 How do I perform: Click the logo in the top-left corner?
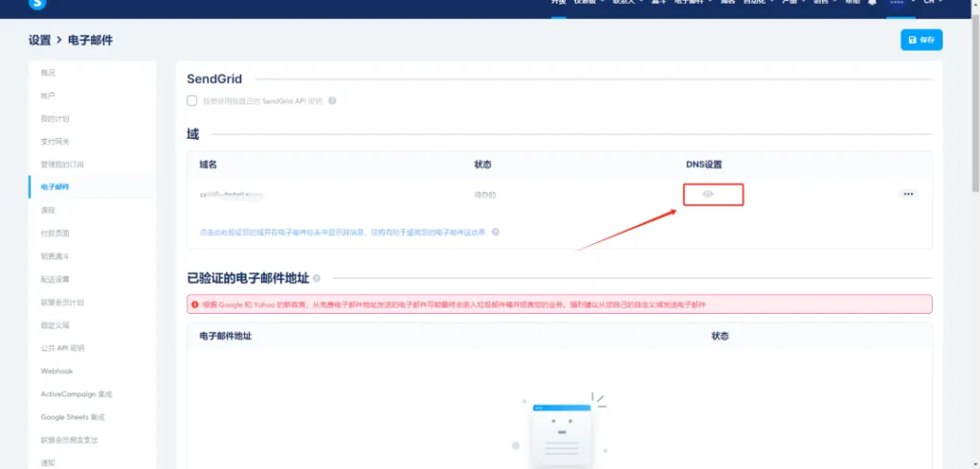[x=38, y=3]
